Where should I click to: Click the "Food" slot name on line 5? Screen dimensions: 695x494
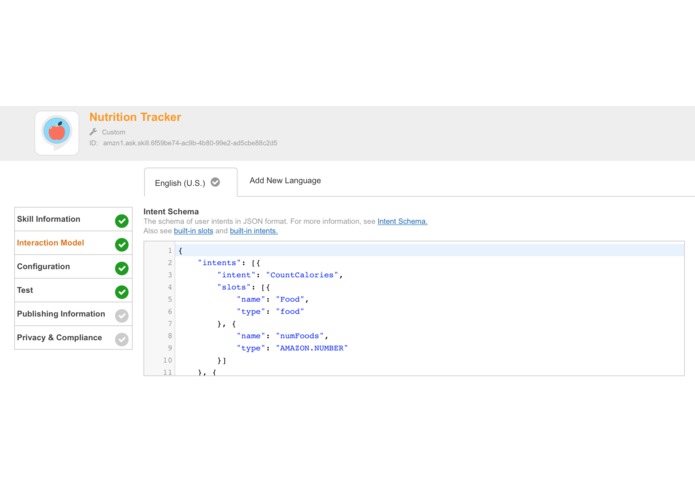(x=290, y=300)
